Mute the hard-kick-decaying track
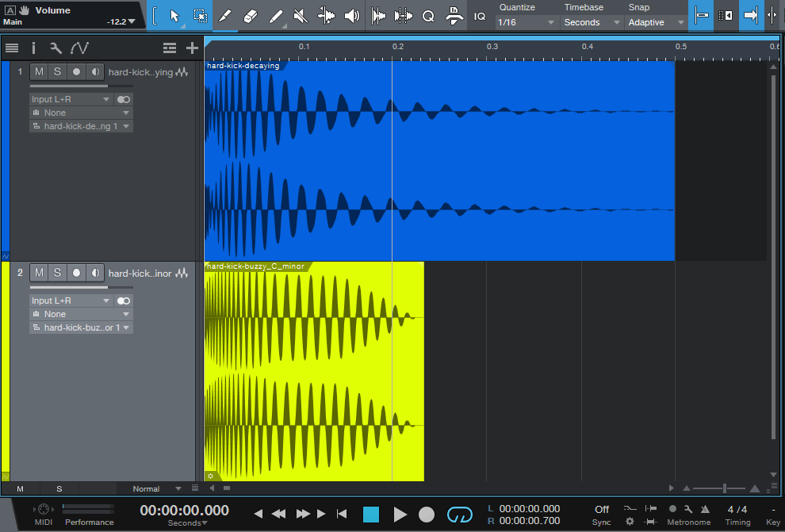The image size is (785, 532). (38, 71)
